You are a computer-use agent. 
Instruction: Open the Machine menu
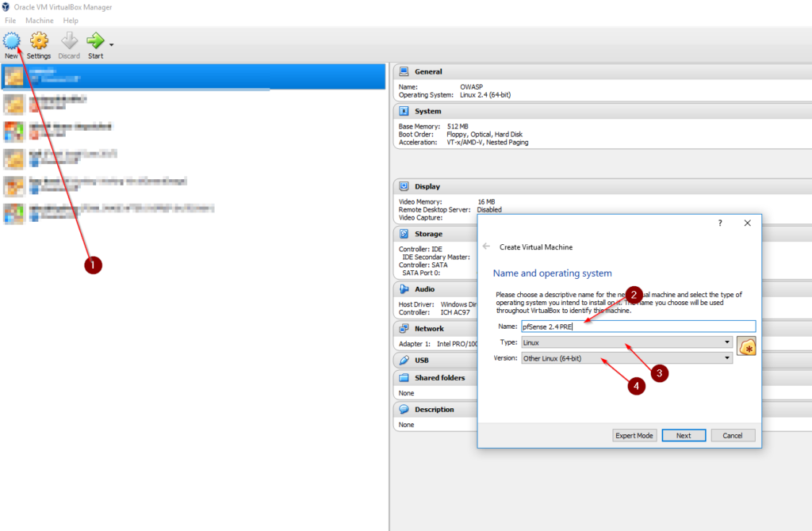[x=39, y=20]
